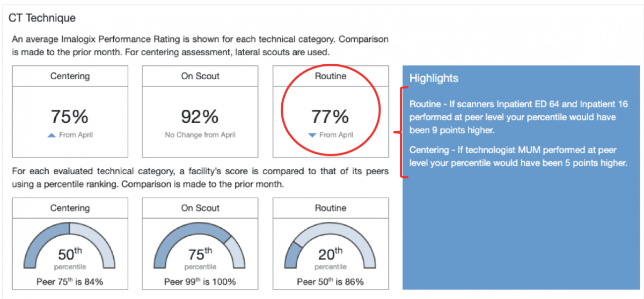
Task: Select the Centering percentile gauge arc
Action: 70,244
